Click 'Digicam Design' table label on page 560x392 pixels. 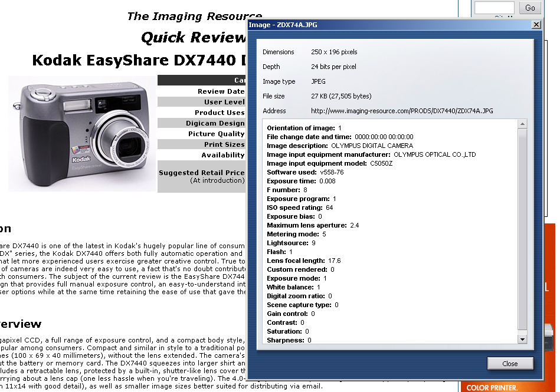pyautogui.click(x=215, y=123)
